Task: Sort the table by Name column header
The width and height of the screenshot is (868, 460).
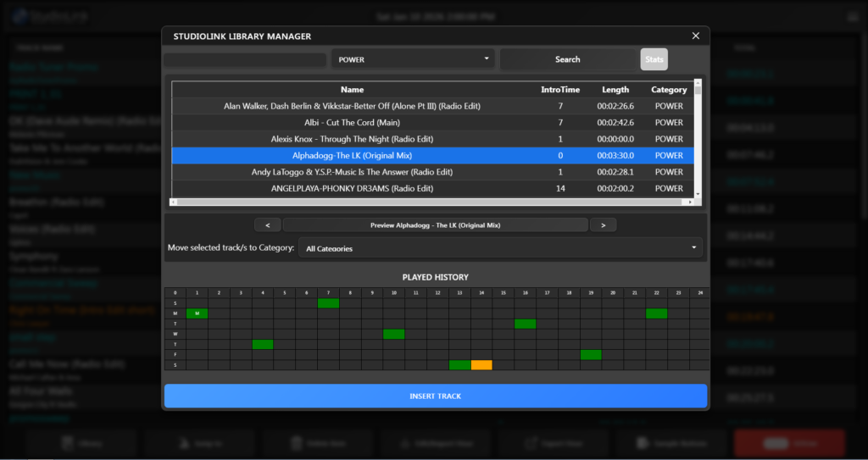Action: click(352, 90)
